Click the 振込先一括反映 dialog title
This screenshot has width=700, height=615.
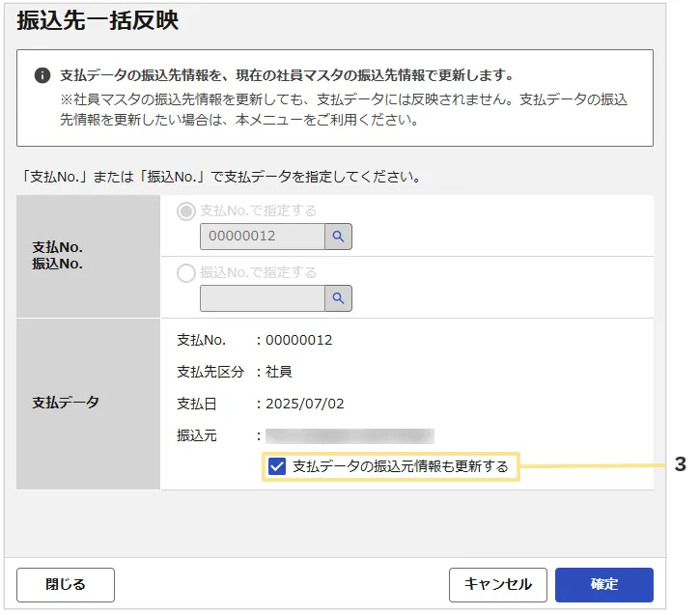pos(98,21)
